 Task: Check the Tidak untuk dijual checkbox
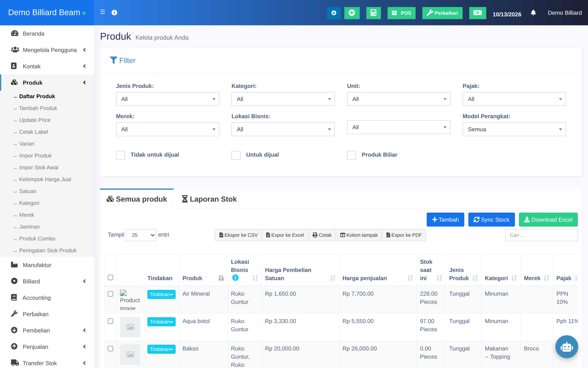click(120, 155)
